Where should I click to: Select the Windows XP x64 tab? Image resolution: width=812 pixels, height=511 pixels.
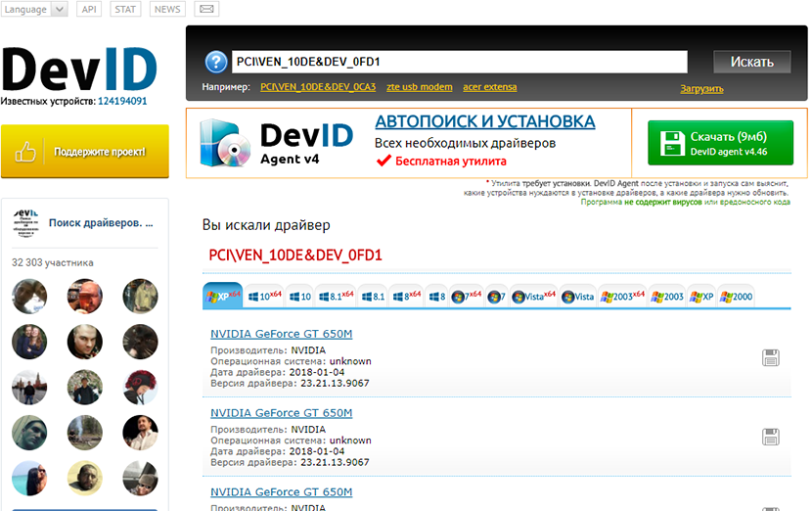pyautogui.click(x=223, y=297)
